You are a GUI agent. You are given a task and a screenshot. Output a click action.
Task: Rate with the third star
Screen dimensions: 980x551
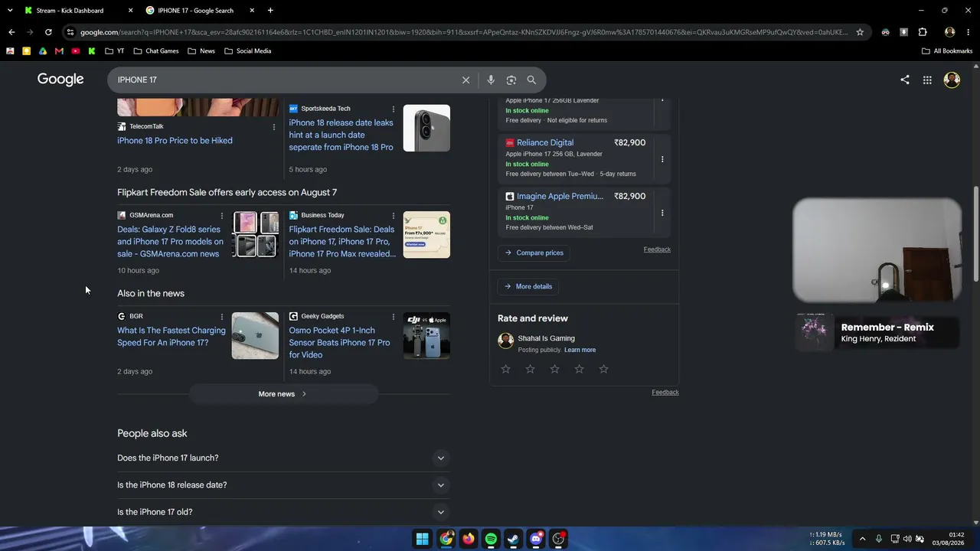point(555,369)
